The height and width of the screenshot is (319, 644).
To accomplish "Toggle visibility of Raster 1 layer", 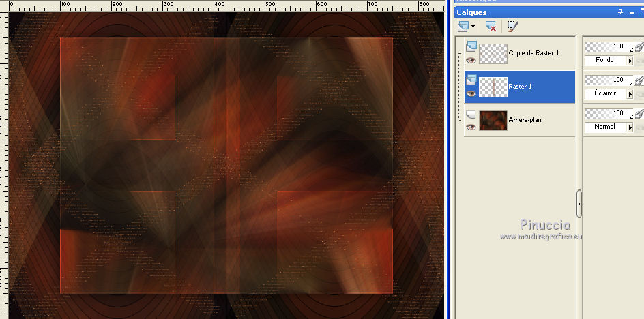I will 471,93.
